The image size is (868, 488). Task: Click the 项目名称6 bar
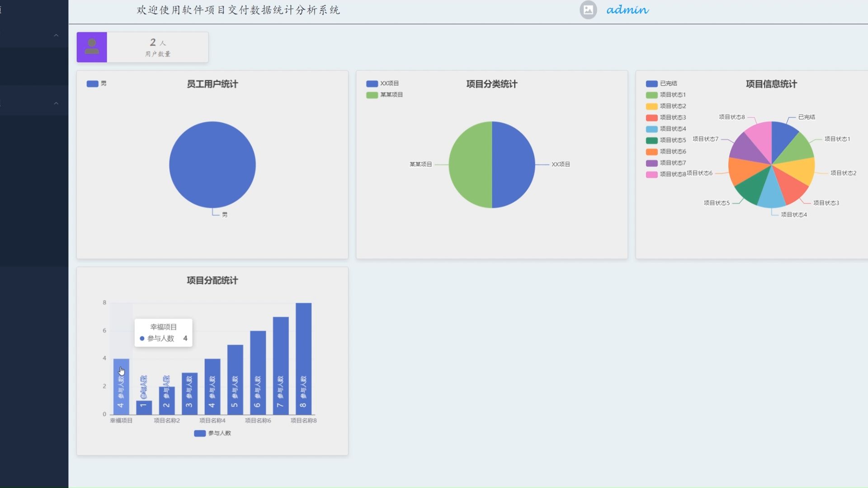(x=258, y=373)
